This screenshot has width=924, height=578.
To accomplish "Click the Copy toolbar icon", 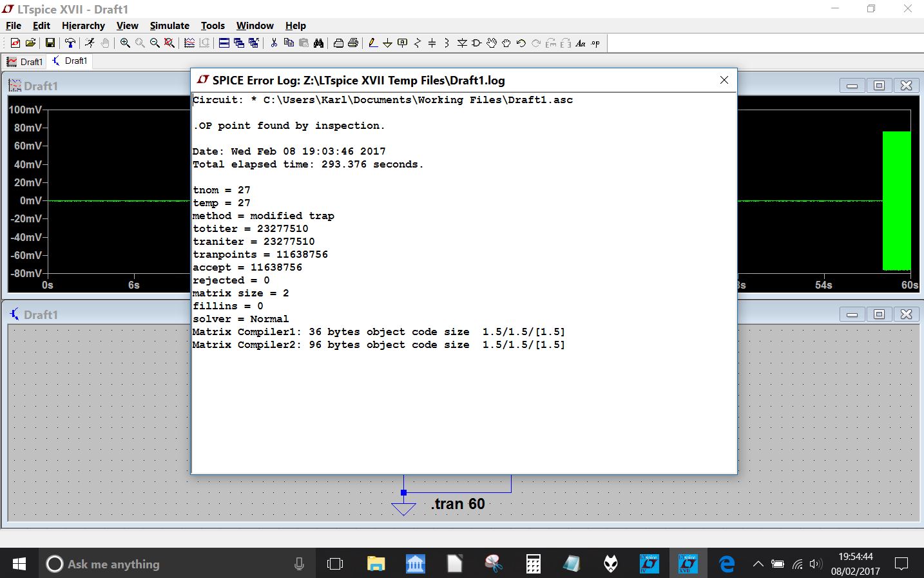I will (289, 43).
